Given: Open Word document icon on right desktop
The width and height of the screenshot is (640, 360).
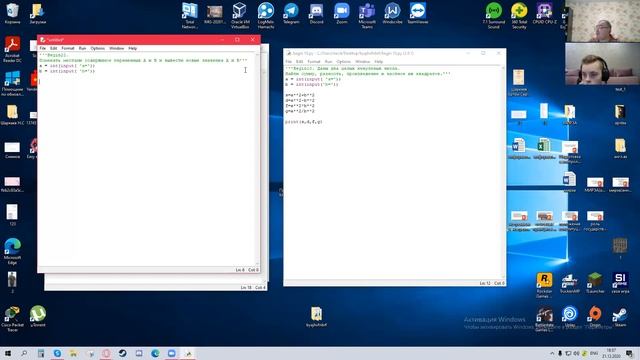Looking at the screenshot, I should coord(519,149).
